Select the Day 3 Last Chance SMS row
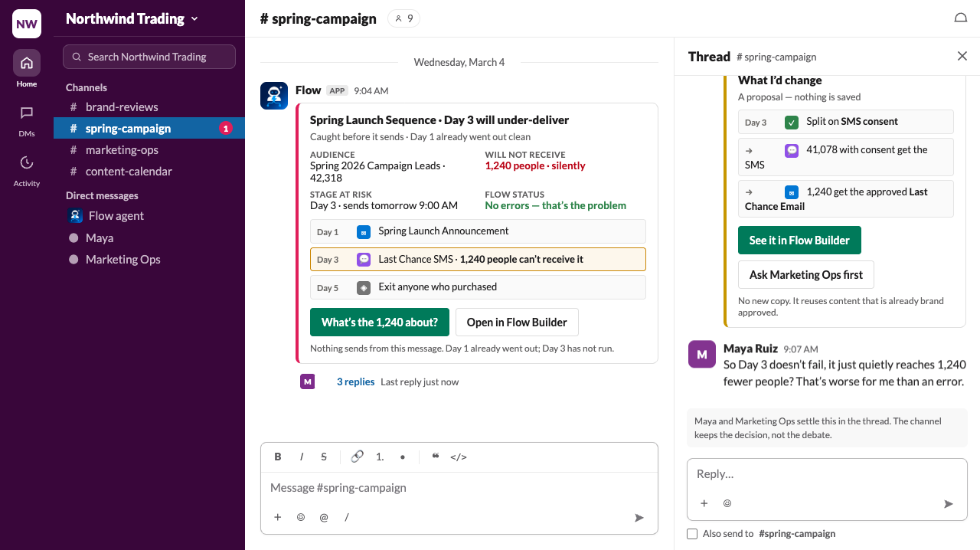Viewport: 980px width, 550px height. (478, 259)
